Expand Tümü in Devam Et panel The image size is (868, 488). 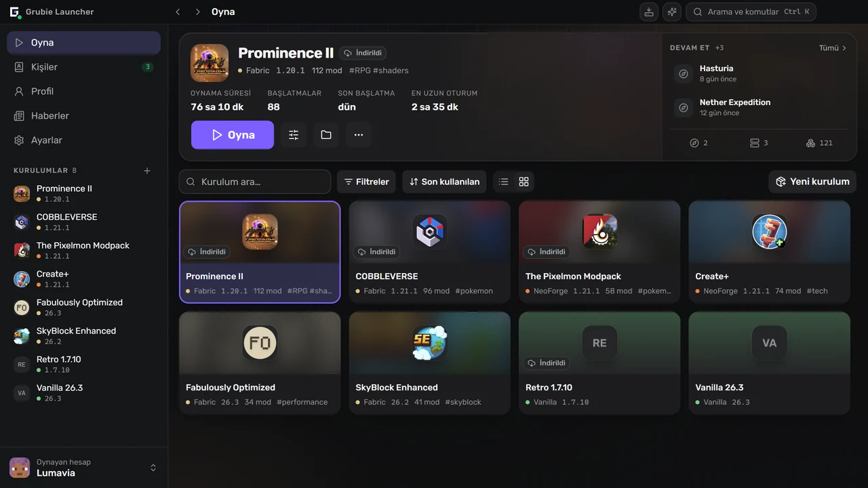pos(833,48)
